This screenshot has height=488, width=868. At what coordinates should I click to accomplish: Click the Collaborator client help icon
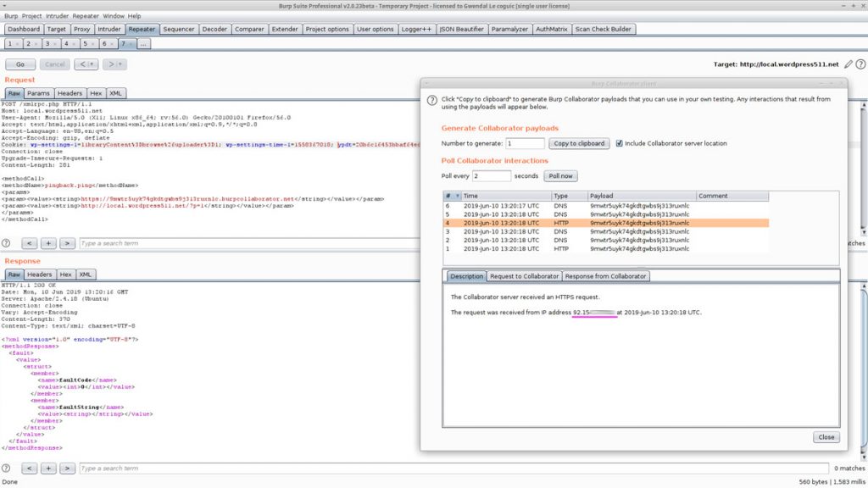tap(431, 100)
